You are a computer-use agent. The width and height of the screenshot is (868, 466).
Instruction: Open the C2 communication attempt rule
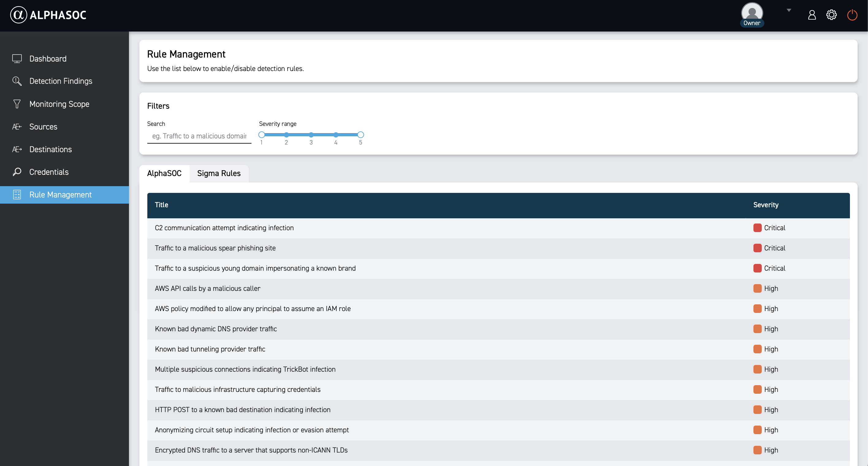pyautogui.click(x=224, y=228)
